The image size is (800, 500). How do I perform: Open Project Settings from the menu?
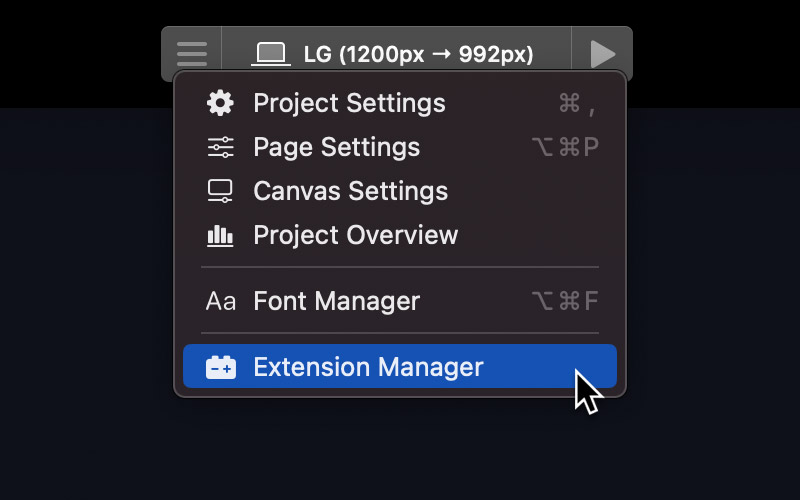tap(399, 103)
